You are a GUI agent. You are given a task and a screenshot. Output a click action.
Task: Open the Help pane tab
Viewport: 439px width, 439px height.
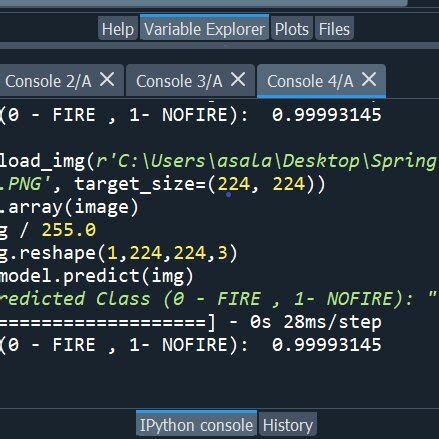pos(118,29)
